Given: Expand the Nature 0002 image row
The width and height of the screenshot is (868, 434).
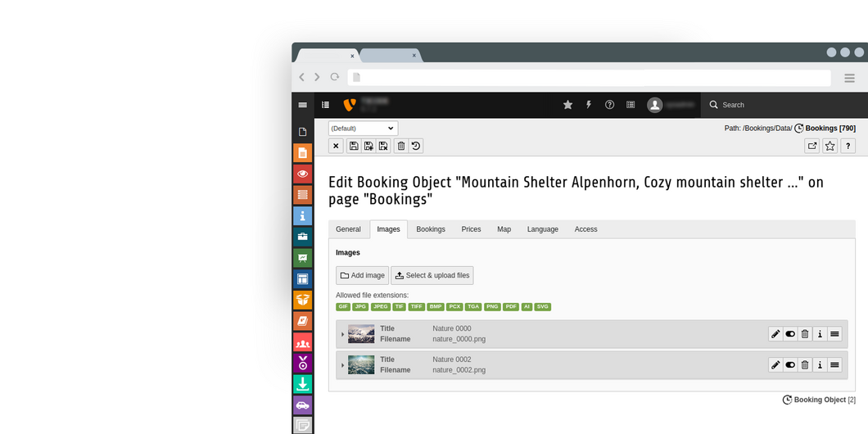Looking at the screenshot, I should [x=342, y=365].
